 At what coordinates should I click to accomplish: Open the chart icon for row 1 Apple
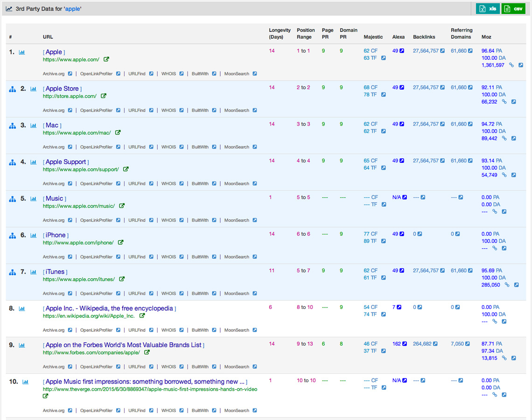pyautogui.click(x=22, y=52)
